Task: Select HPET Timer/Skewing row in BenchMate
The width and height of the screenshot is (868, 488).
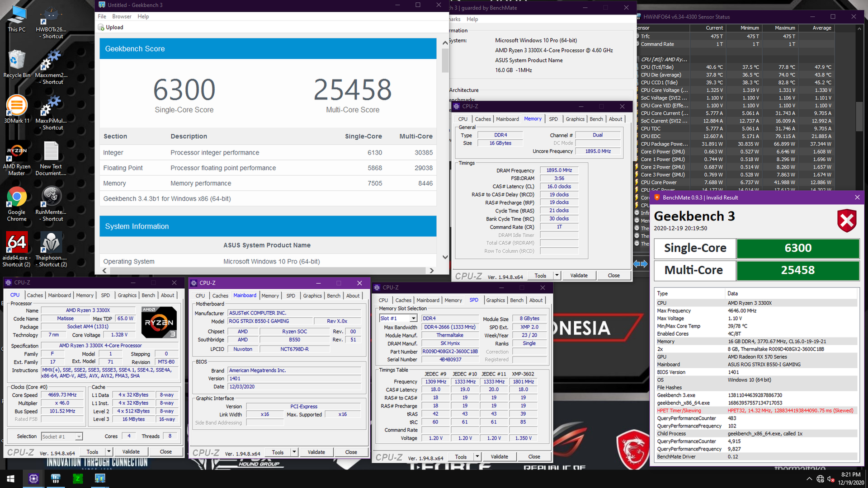Action: (x=757, y=411)
